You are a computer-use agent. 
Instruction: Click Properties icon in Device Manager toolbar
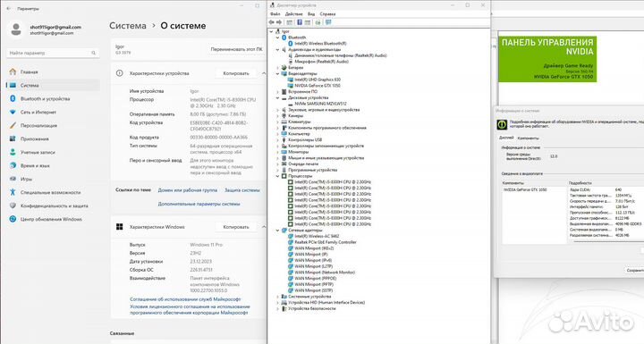coord(289,22)
